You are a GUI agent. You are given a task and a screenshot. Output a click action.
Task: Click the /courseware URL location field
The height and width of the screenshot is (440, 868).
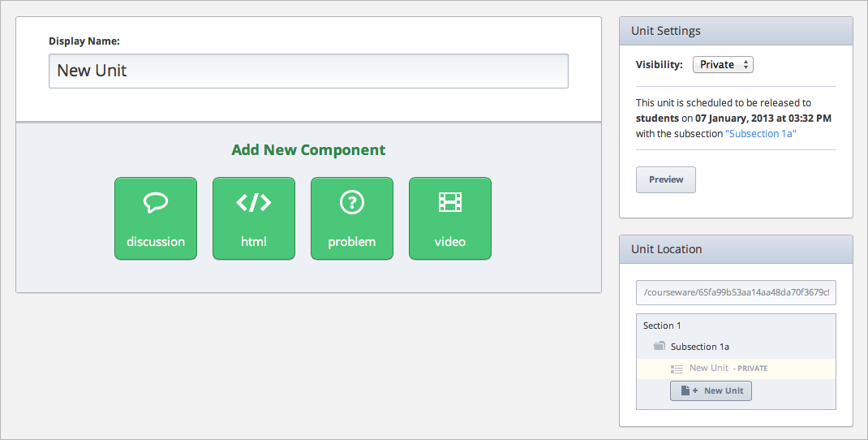(736, 292)
